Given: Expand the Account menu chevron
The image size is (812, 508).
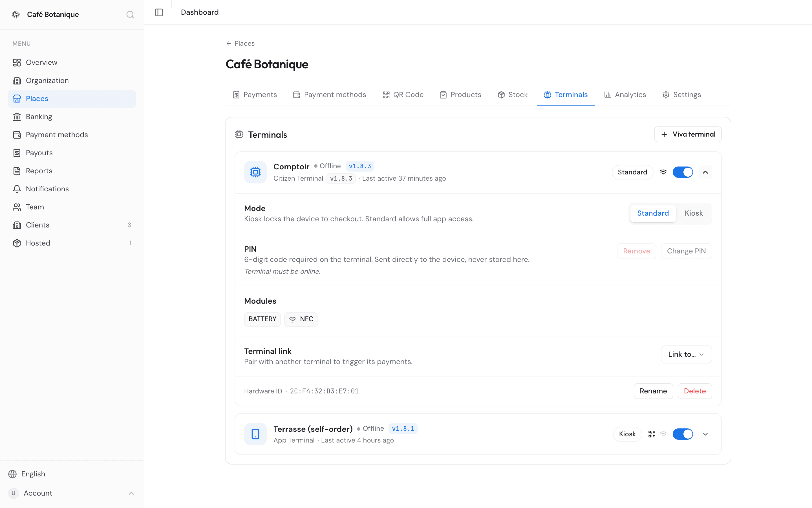Looking at the screenshot, I should click(x=131, y=493).
